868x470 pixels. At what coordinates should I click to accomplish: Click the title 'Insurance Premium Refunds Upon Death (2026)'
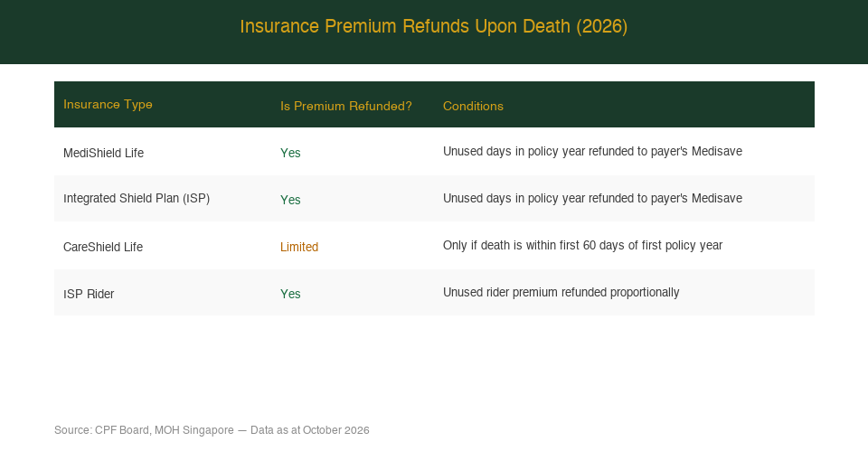[x=433, y=26]
